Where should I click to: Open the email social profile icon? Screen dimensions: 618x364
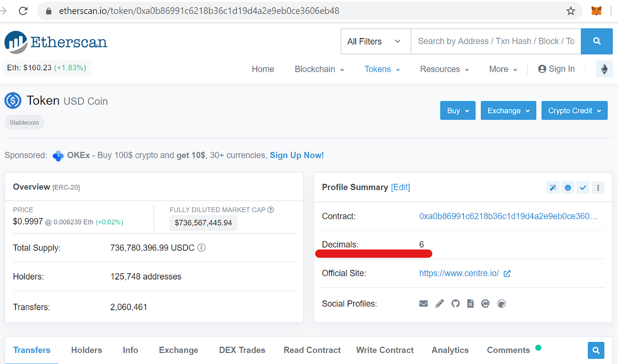click(423, 303)
